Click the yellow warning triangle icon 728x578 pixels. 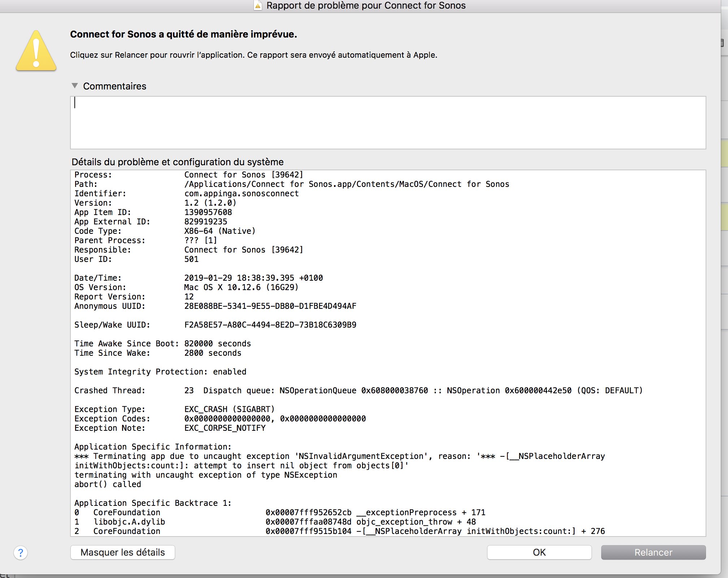point(36,51)
